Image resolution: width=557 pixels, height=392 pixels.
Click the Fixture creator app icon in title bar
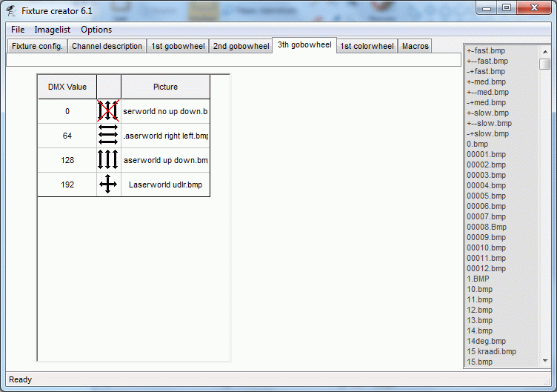[11, 11]
